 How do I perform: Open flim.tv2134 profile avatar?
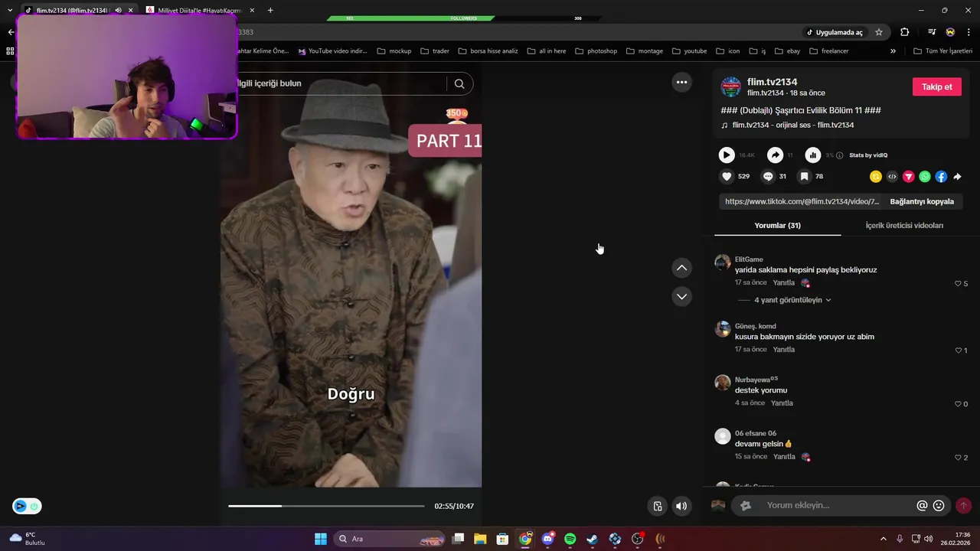click(731, 86)
